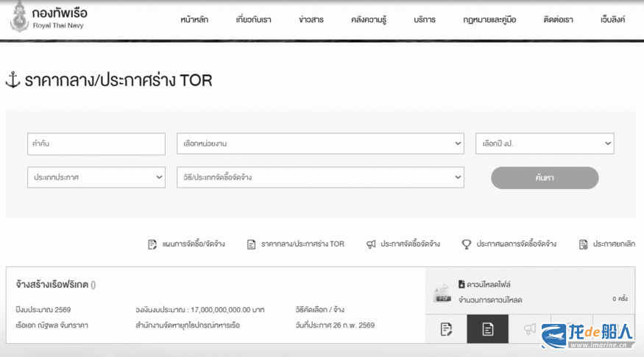Click the procurement plan icon in card footer

(x=446, y=329)
